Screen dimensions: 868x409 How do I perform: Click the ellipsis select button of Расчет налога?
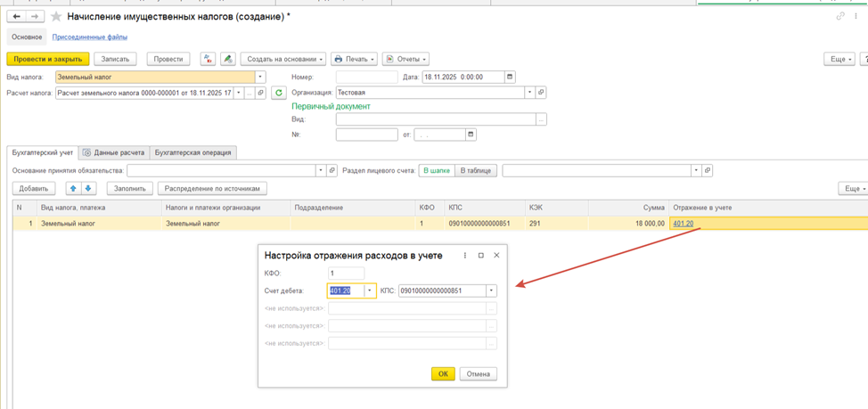(x=250, y=93)
